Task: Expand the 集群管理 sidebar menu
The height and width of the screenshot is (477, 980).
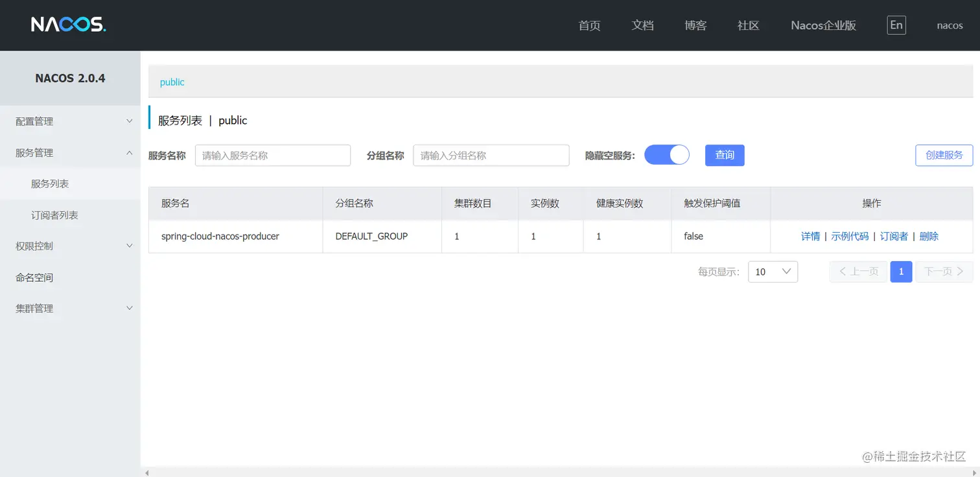Action: pos(70,308)
